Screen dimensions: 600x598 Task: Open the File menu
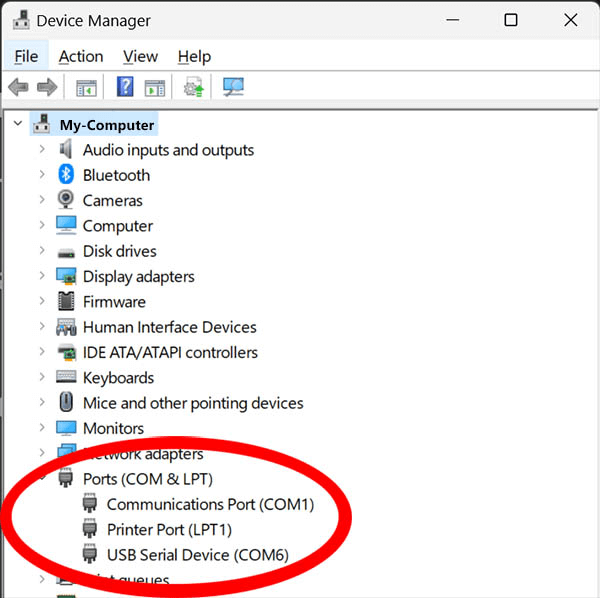pyautogui.click(x=26, y=57)
